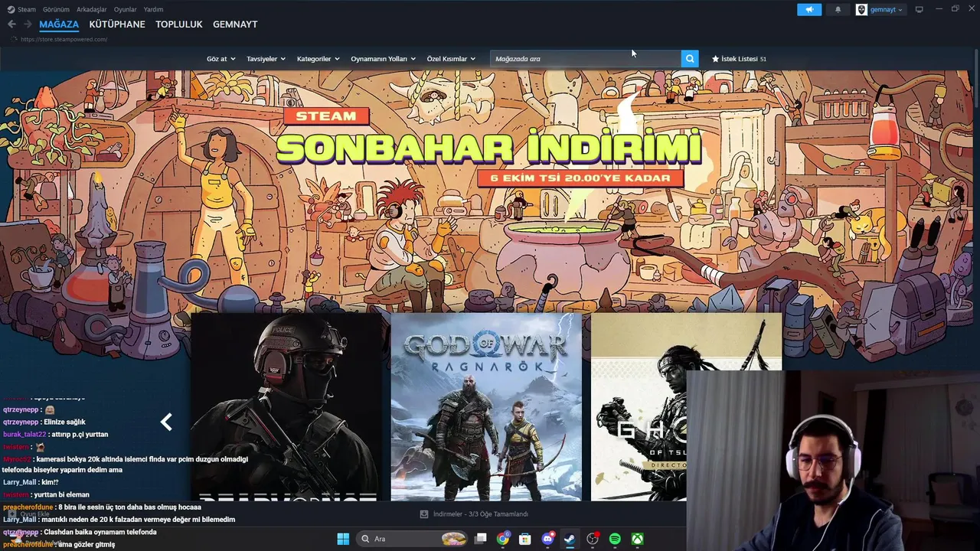
Task: Open the notifications bell
Action: click(838, 10)
